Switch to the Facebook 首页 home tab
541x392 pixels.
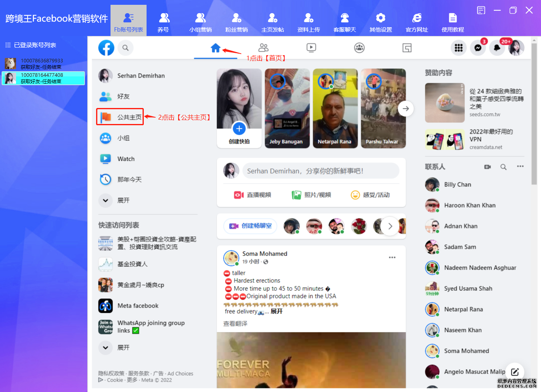tap(216, 47)
